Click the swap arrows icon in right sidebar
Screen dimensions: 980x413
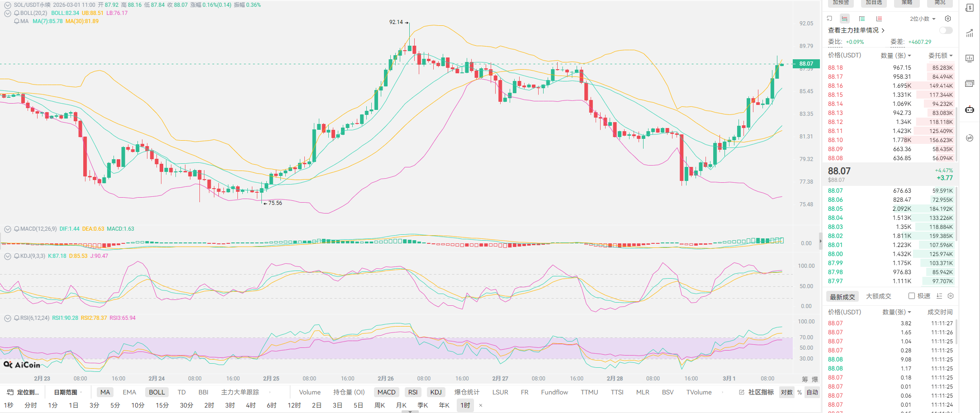coord(970,138)
